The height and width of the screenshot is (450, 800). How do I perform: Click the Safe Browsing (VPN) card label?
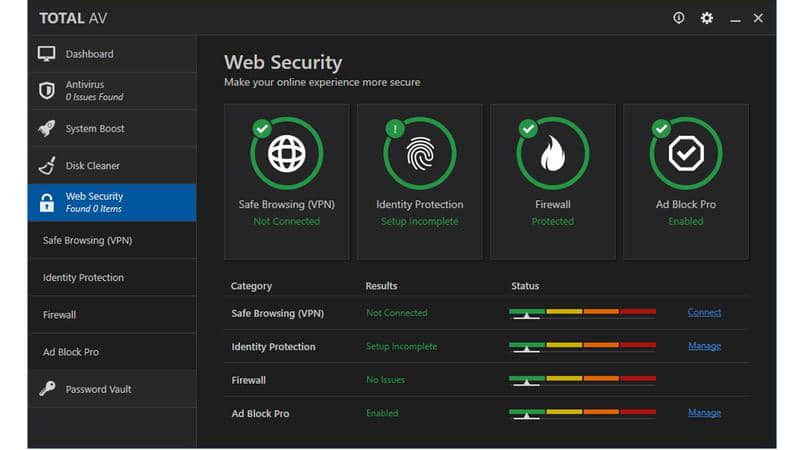[286, 204]
